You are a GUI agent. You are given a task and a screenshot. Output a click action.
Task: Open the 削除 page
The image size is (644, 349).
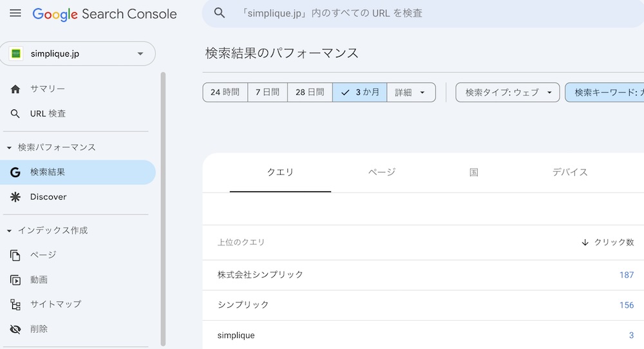(77, 329)
